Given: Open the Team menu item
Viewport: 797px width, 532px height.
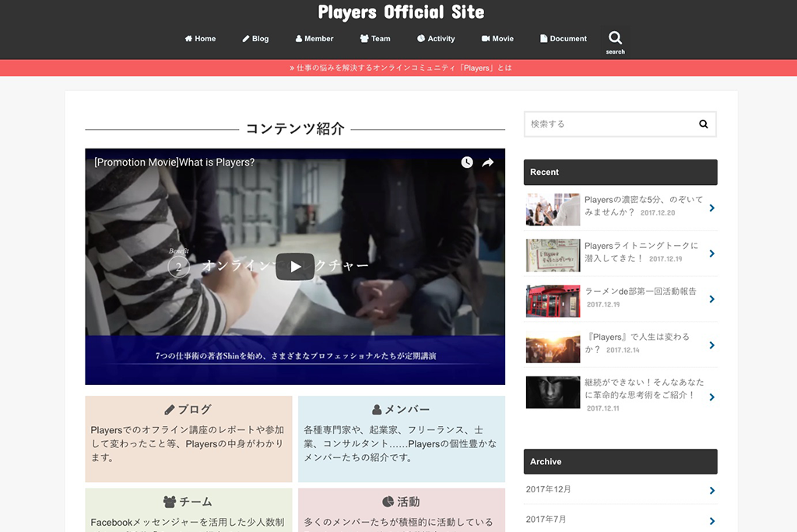Looking at the screenshot, I should [375, 39].
